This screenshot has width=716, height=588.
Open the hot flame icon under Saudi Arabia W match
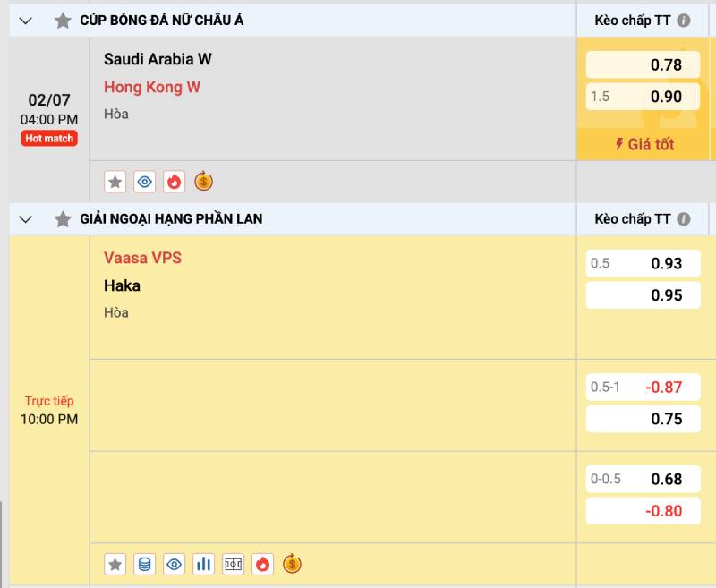click(x=175, y=182)
